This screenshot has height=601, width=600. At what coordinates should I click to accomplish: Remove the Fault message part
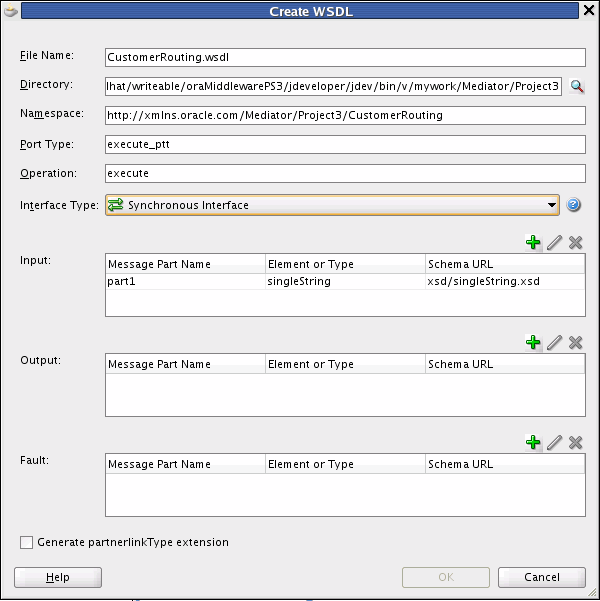point(575,442)
